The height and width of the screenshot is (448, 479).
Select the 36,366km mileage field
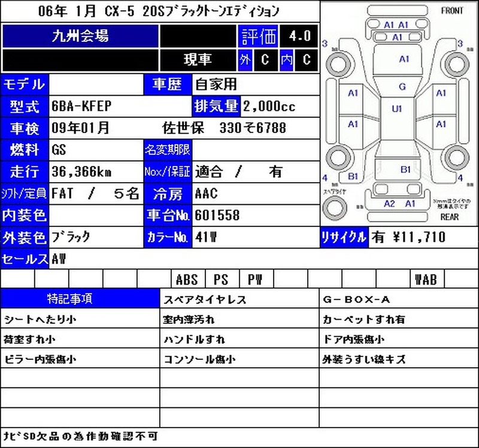coord(96,171)
